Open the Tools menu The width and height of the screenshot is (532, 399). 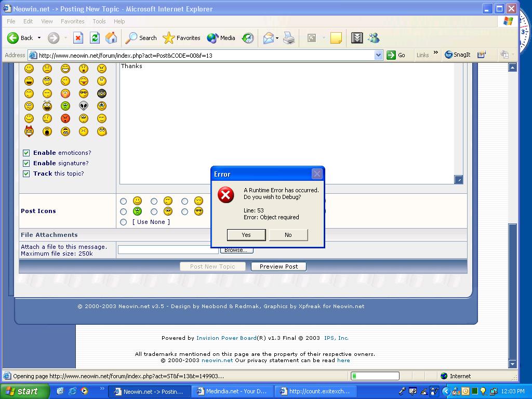(x=99, y=21)
